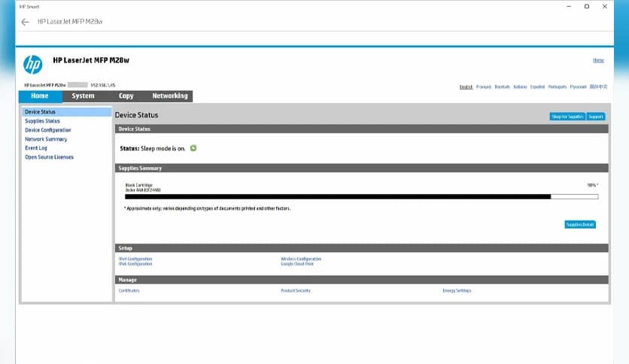Open Network Summary in the sidebar
Screen dimensions: 629x364
(x=46, y=139)
